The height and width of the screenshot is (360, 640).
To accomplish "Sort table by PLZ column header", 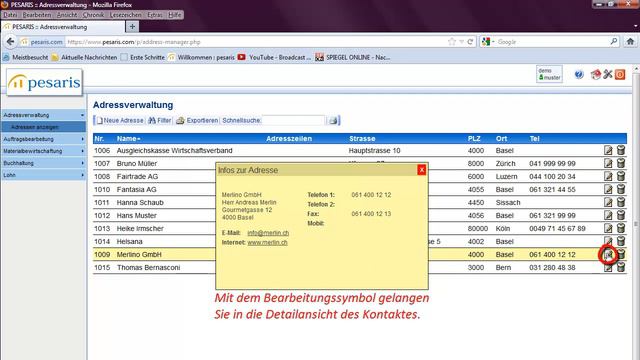I will tap(474, 139).
